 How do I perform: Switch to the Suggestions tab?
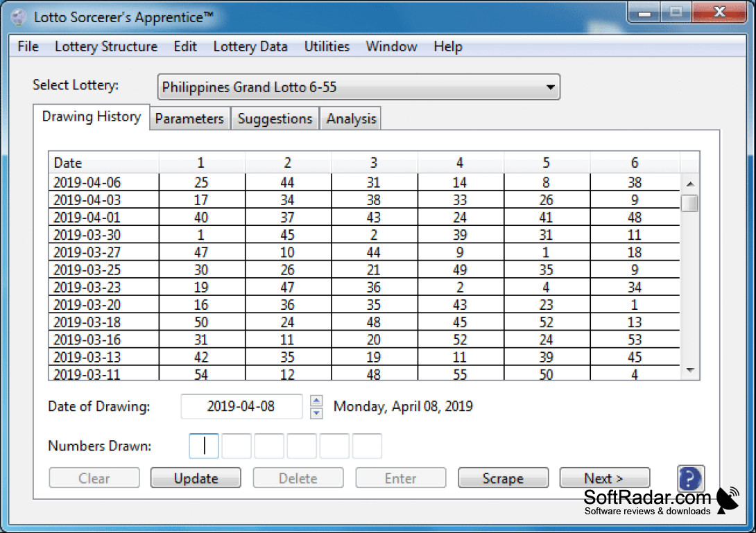point(275,119)
